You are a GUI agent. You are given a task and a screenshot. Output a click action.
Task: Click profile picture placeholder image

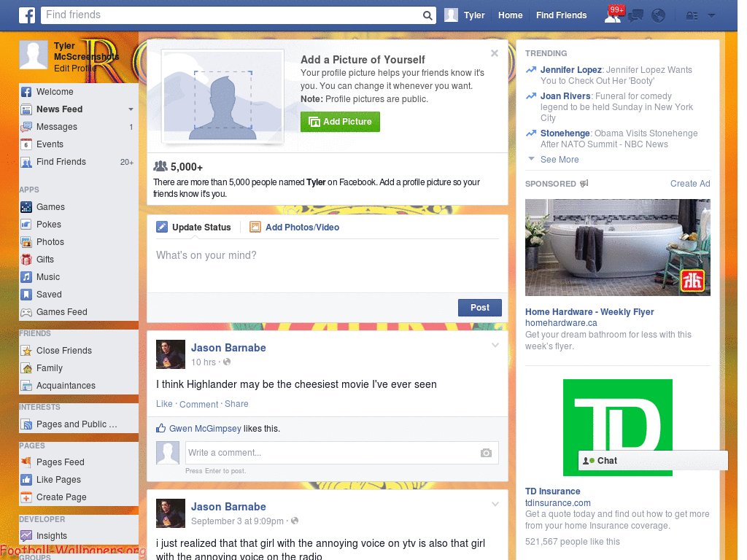click(x=222, y=96)
